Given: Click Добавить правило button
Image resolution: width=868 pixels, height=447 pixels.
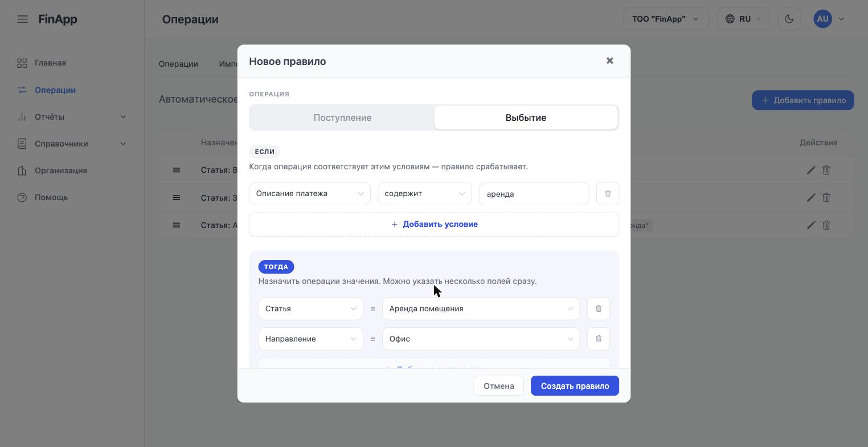Looking at the screenshot, I should coord(803,100).
